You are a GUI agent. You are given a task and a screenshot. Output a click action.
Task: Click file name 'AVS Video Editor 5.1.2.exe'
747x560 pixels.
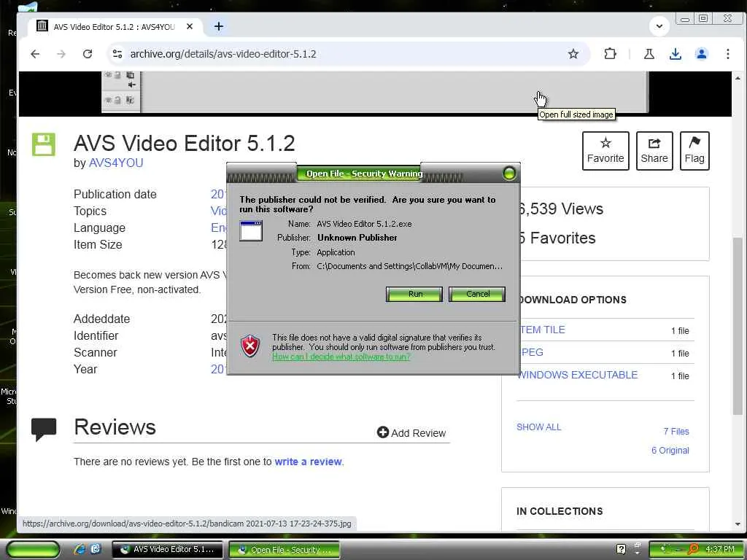[x=364, y=224]
